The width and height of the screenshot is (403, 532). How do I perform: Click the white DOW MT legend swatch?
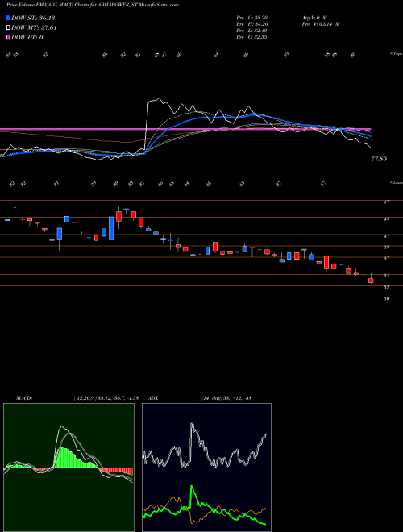click(8, 27)
